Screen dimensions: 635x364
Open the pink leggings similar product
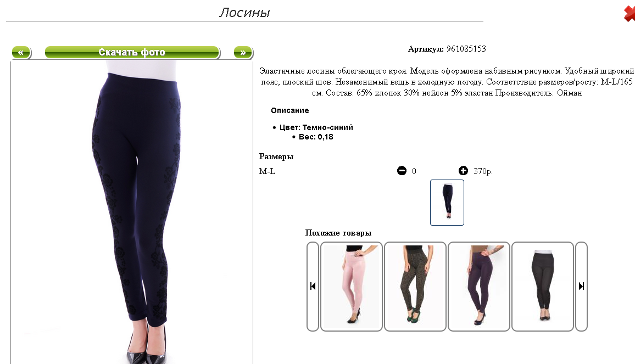[x=352, y=286]
